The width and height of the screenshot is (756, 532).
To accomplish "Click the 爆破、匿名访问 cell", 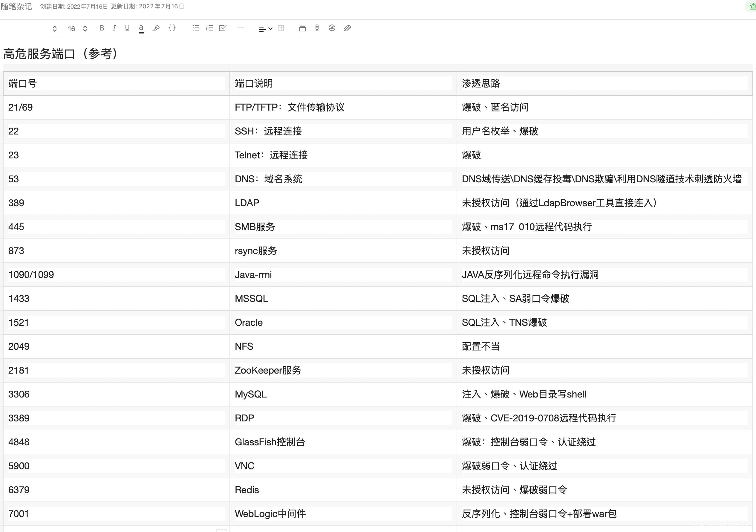I will click(605, 107).
